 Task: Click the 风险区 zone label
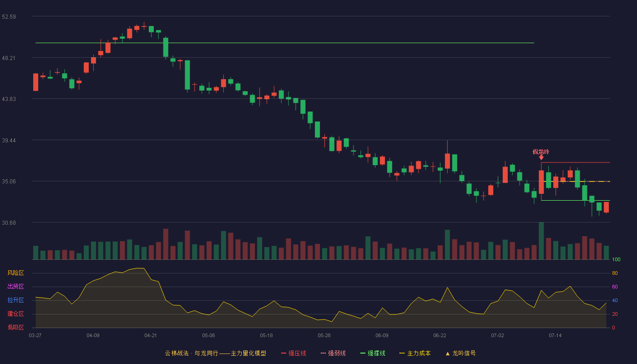click(x=15, y=273)
